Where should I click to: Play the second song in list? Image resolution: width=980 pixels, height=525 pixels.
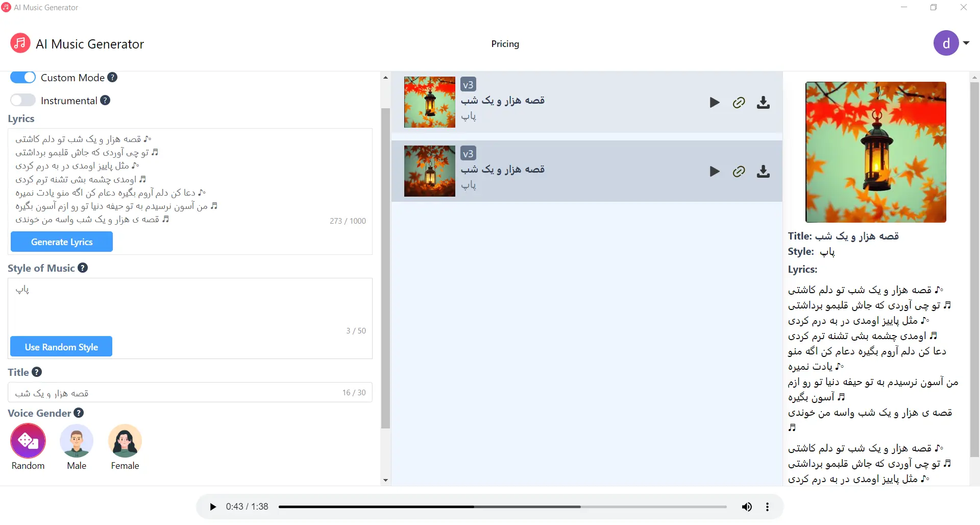[715, 171]
